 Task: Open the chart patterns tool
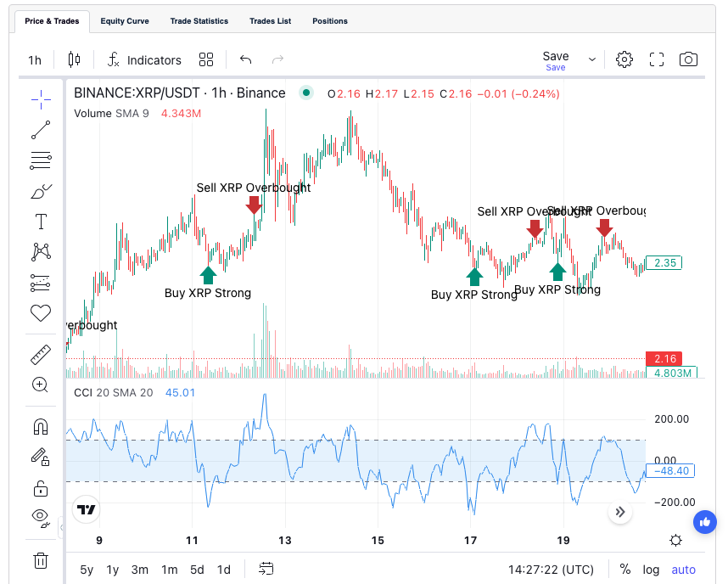point(41,252)
